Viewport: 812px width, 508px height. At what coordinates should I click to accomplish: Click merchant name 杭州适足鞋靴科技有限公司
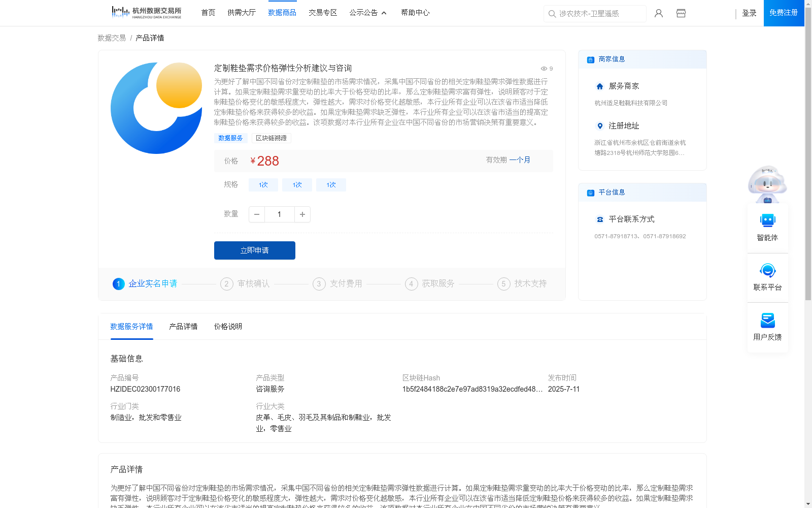click(x=631, y=103)
